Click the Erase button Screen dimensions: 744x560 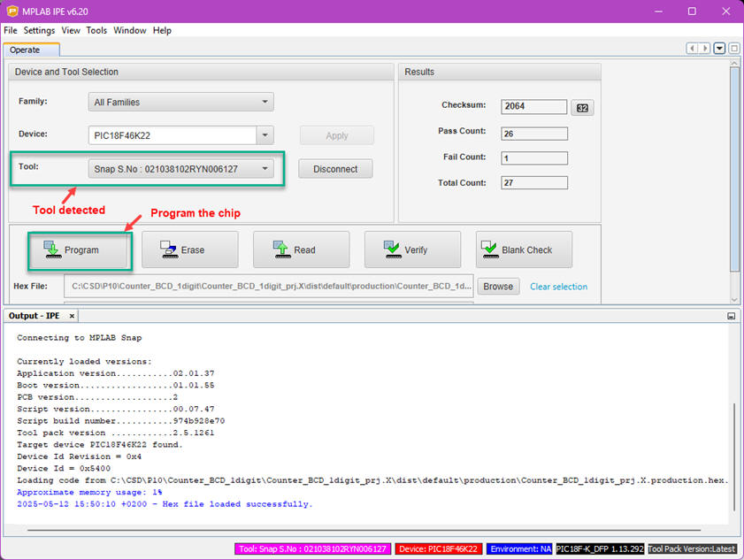pos(190,250)
